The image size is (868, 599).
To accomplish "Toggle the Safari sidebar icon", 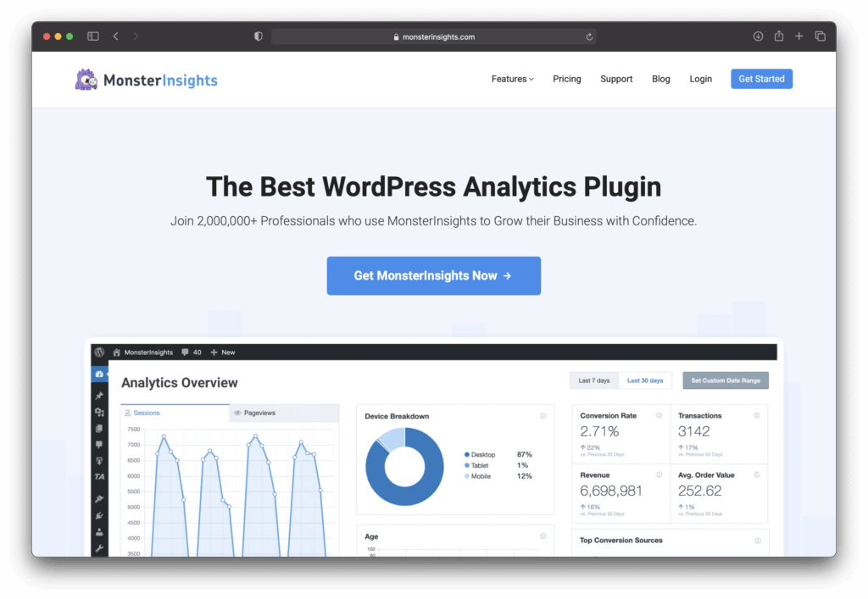I will [x=93, y=36].
